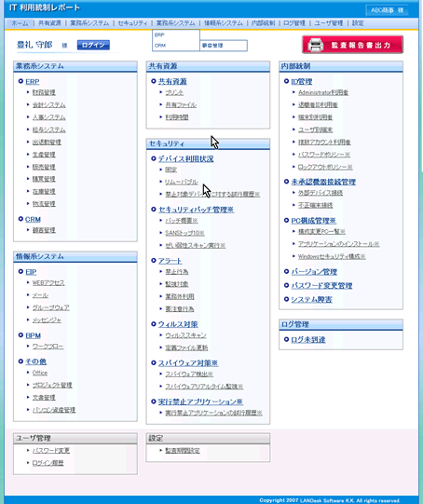Open the ウィルス対策 link
This screenshot has width=423, height=504.
tap(178, 324)
